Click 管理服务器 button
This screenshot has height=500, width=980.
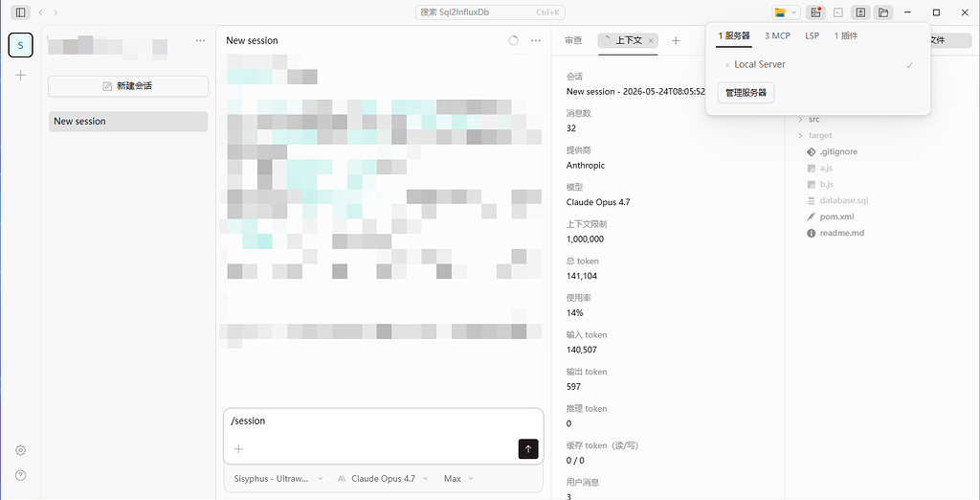click(x=746, y=94)
